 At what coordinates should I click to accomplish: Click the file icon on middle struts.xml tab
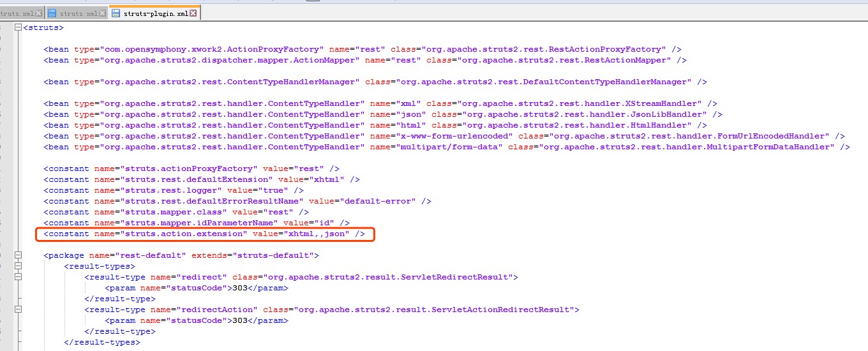tap(52, 13)
